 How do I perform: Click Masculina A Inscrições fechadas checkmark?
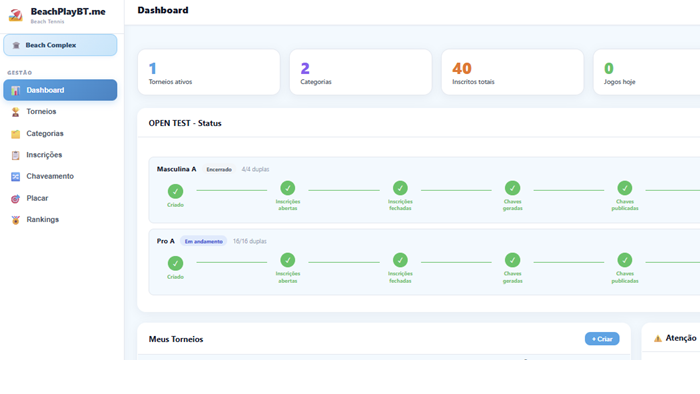click(x=400, y=188)
